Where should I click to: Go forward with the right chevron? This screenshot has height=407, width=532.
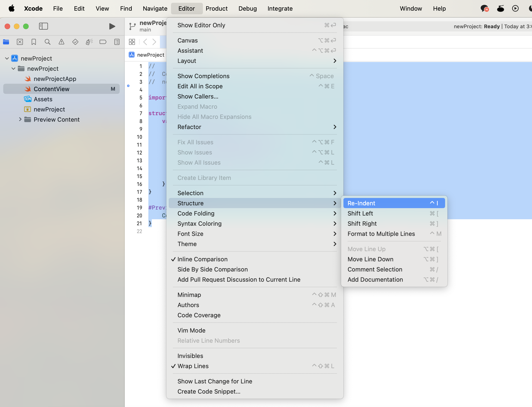click(154, 42)
